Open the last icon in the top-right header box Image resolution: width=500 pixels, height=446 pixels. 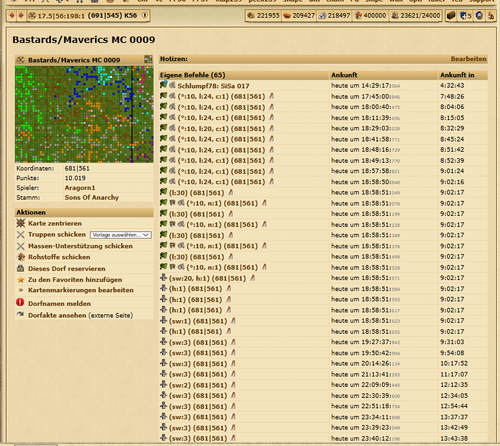[x=491, y=15]
